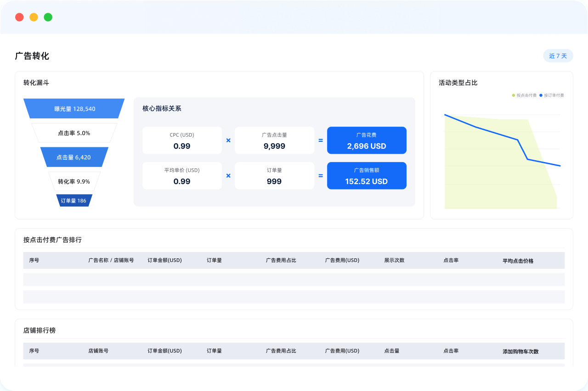Click the 广告花费 2,696 USD card
Screen dimensions: 588x391
pyautogui.click(x=367, y=140)
